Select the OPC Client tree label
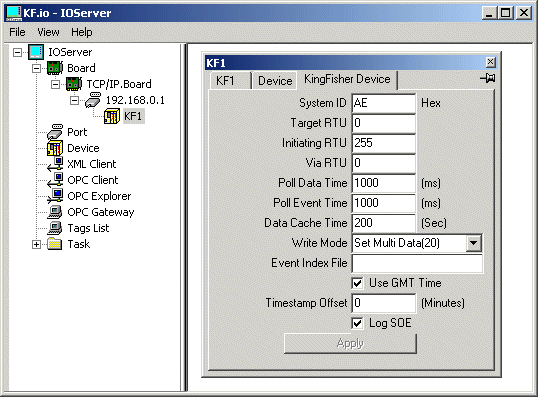 pos(93,180)
